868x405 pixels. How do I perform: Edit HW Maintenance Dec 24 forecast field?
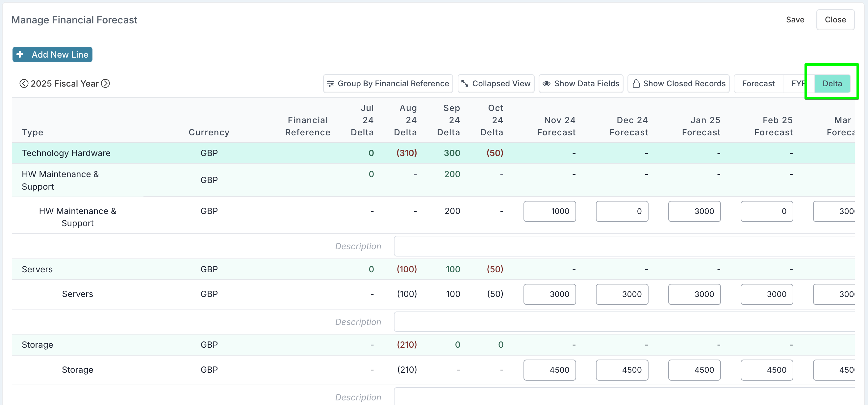pyautogui.click(x=622, y=211)
